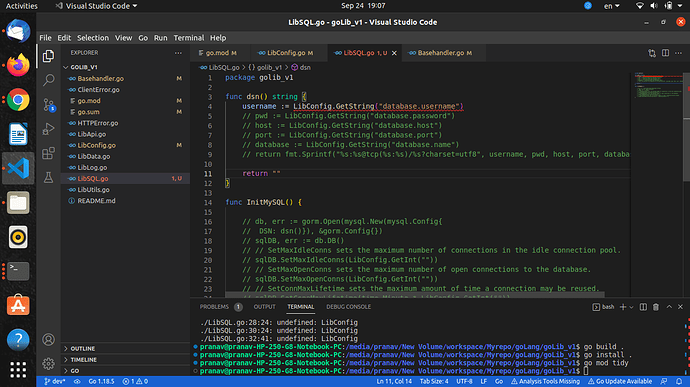The image size is (690, 387).
Task: Switch to Basehandler.go editor tab
Action: click(x=444, y=53)
